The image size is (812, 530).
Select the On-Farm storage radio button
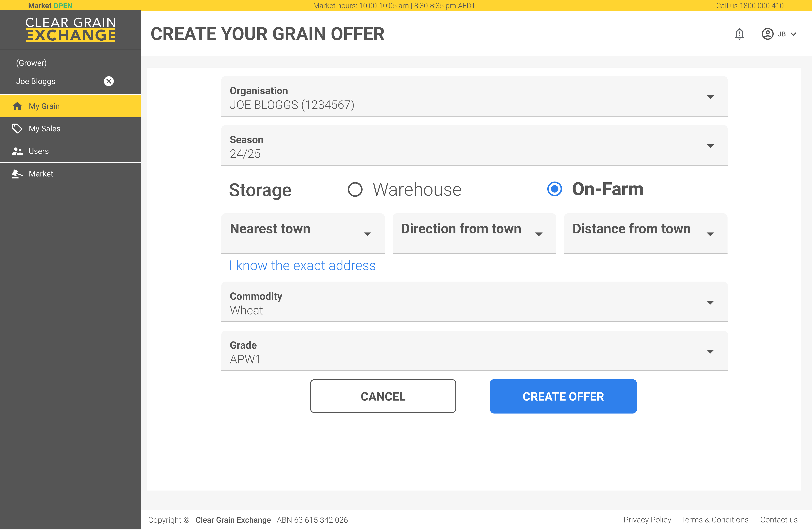click(x=554, y=189)
